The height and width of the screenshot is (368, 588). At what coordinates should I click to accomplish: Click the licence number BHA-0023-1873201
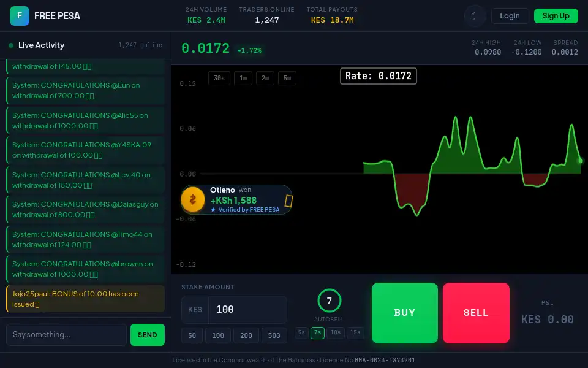click(385, 360)
